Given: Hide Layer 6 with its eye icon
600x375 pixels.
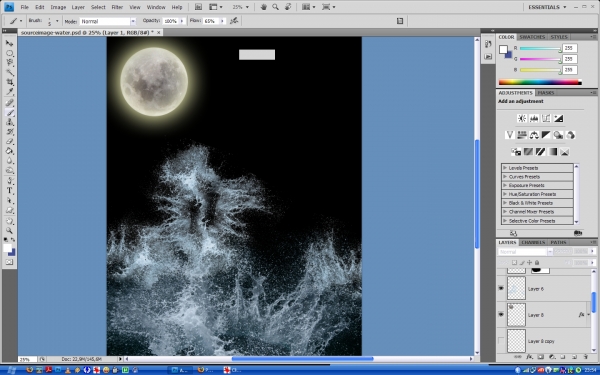Looking at the screenshot, I should 501,289.
